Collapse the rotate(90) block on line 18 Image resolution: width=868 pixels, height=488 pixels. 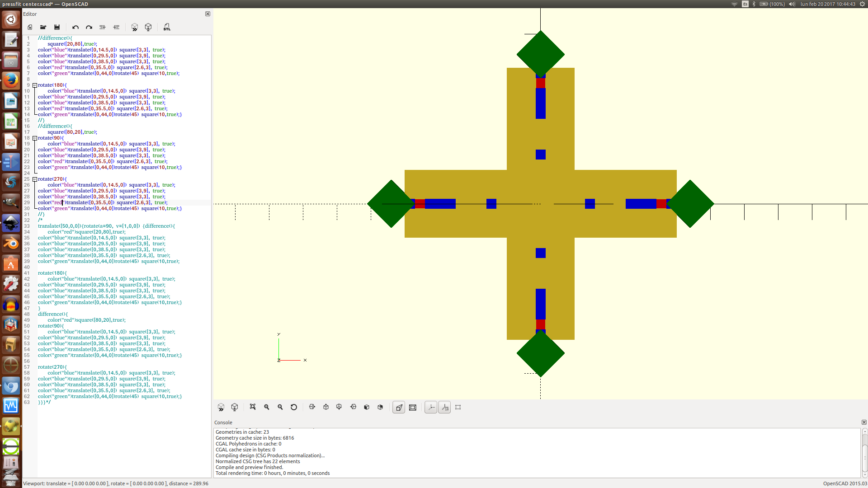click(35, 138)
